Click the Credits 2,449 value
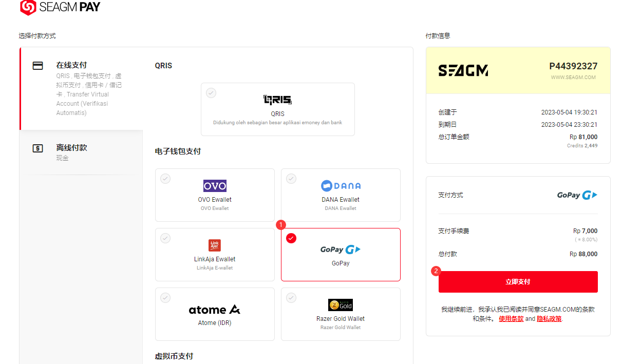641x364 pixels. point(582,146)
